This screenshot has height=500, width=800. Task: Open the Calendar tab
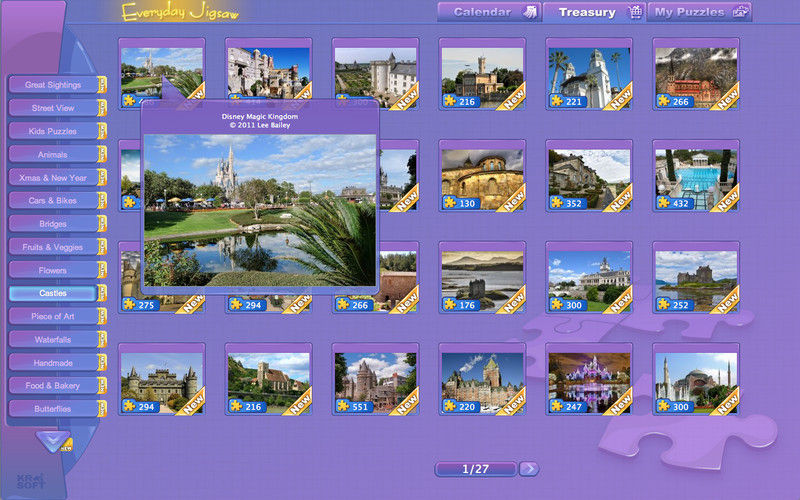pyautogui.click(x=489, y=12)
